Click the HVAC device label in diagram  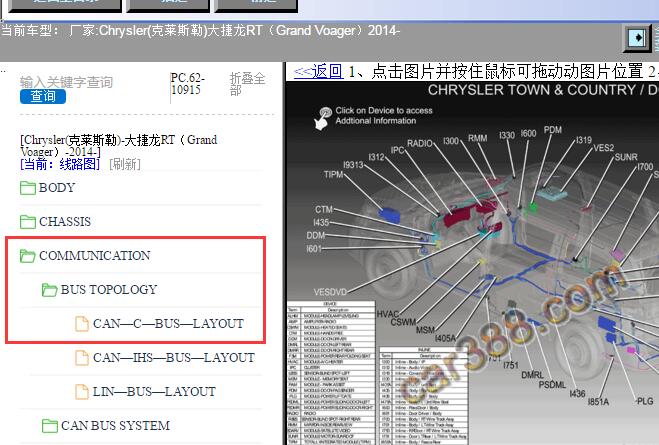pyautogui.click(x=387, y=314)
